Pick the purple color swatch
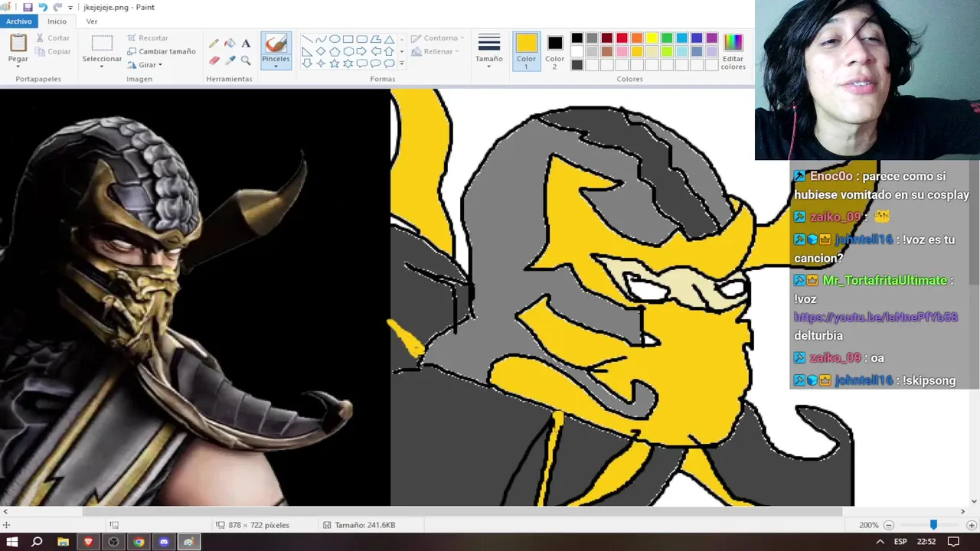This screenshot has height=551, width=980. click(712, 37)
